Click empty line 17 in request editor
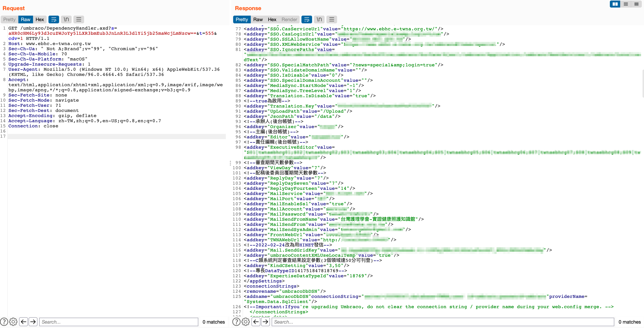Viewport: 644px width, 328px height. (117, 136)
